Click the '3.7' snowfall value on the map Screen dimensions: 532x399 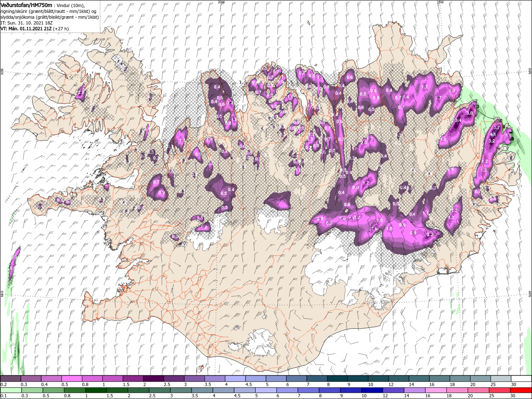point(496,128)
